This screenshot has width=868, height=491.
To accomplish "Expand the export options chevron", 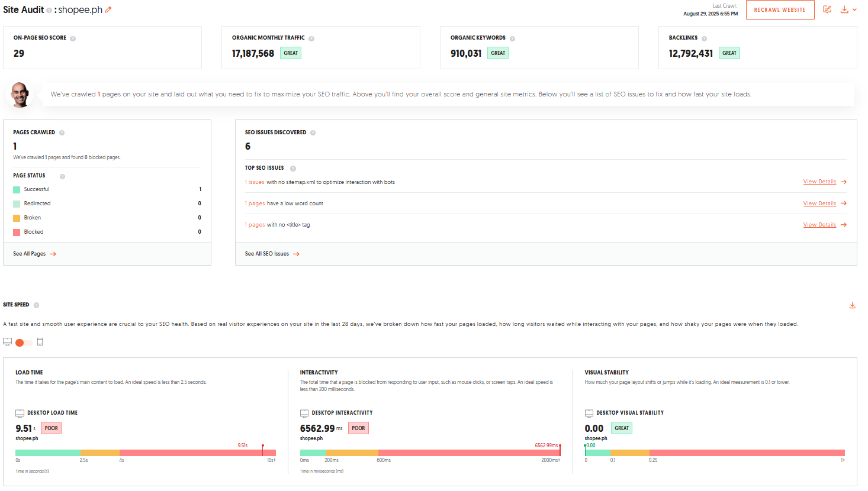I will 854,10.
